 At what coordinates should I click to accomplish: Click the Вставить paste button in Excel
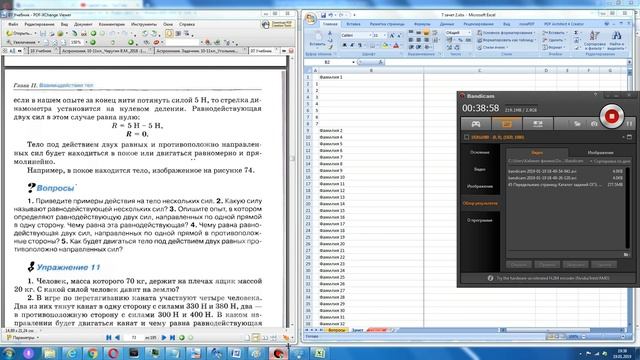click(317, 40)
